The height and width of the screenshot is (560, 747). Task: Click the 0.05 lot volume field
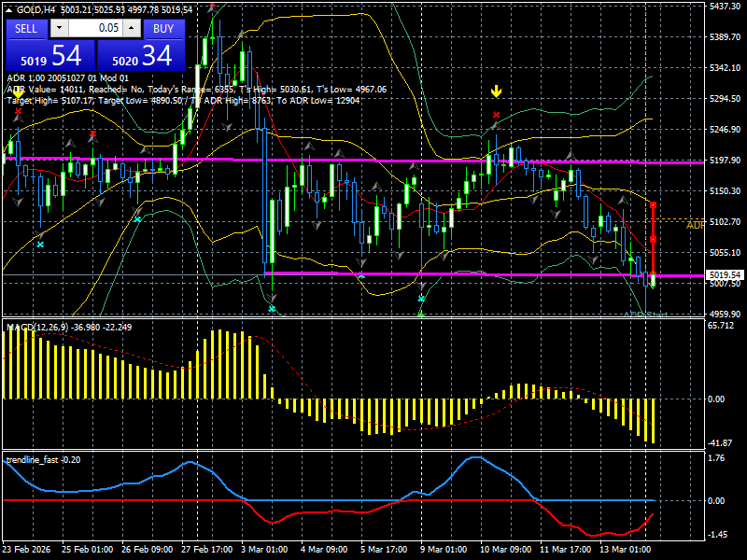pyautogui.click(x=95, y=28)
